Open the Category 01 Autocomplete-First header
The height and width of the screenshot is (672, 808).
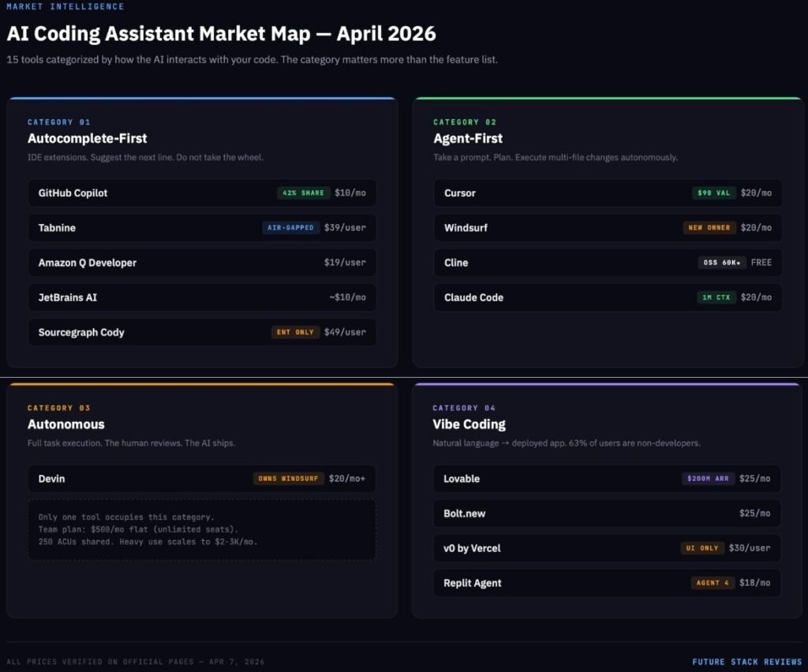click(x=87, y=138)
